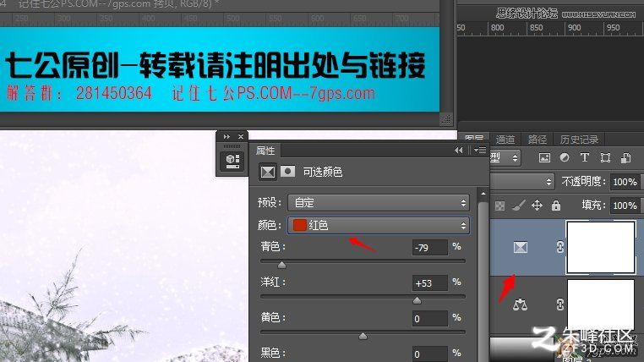The width and height of the screenshot is (644, 362).
Task: Expand the collapsed panel dock arrows
Action: pyautogui.click(x=226, y=136)
